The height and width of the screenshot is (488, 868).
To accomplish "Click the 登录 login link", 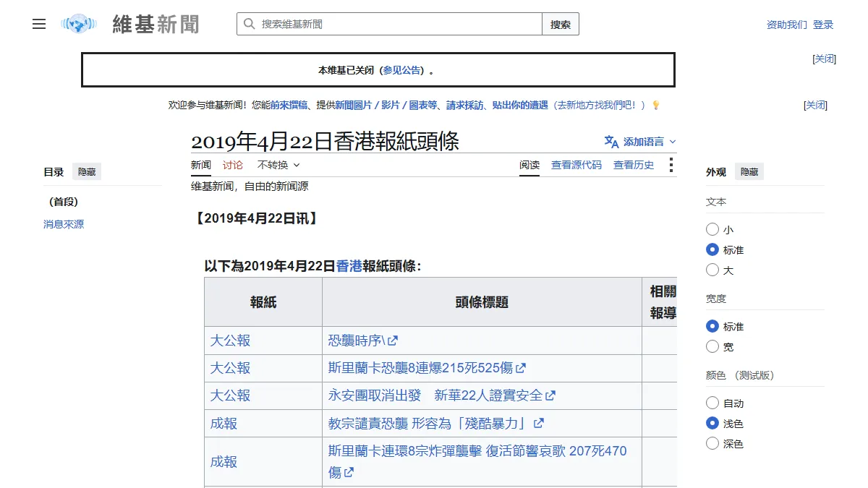I will click(x=823, y=25).
